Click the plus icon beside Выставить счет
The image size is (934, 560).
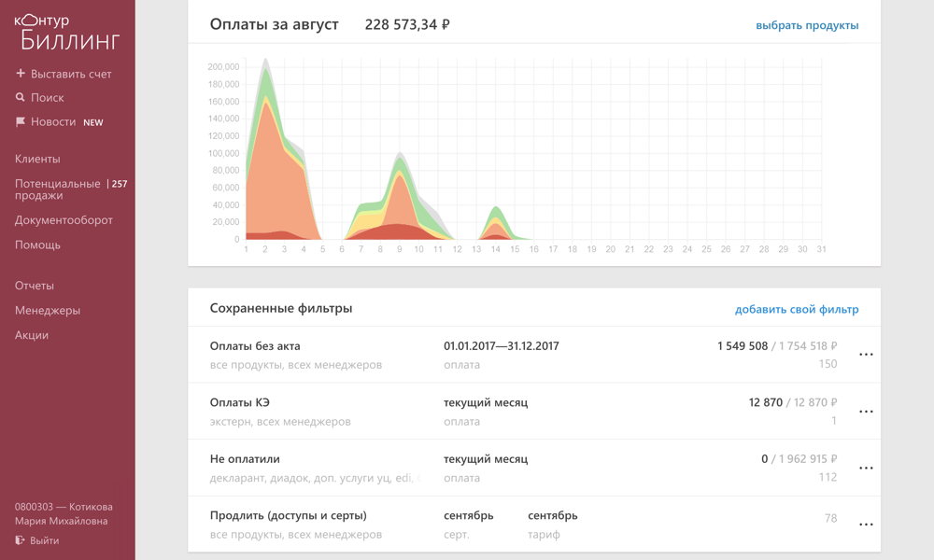tap(21, 73)
